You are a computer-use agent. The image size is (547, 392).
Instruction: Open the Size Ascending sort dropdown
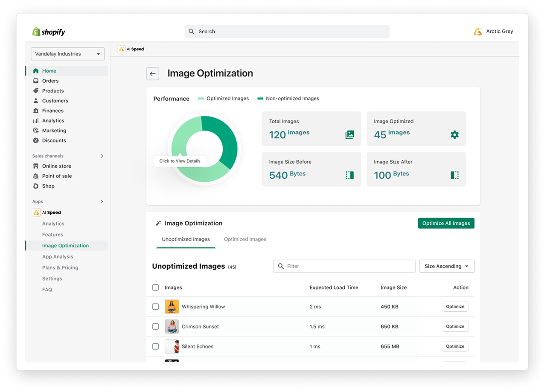(446, 266)
